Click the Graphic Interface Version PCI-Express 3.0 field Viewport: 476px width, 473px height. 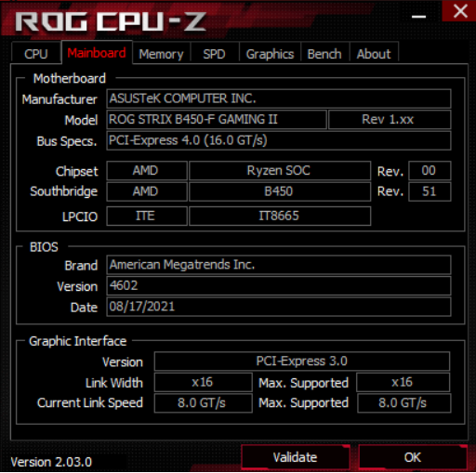click(302, 361)
